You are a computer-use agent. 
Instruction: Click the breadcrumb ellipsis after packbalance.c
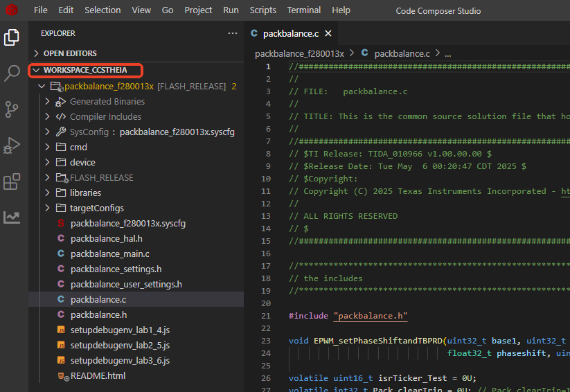tap(447, 53)
